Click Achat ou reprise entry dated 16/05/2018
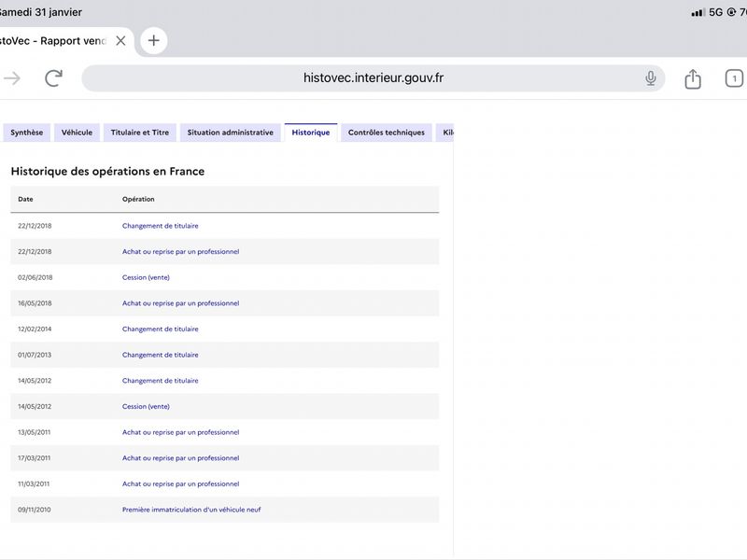The image size is (747, 560). [x=180, y=303]
